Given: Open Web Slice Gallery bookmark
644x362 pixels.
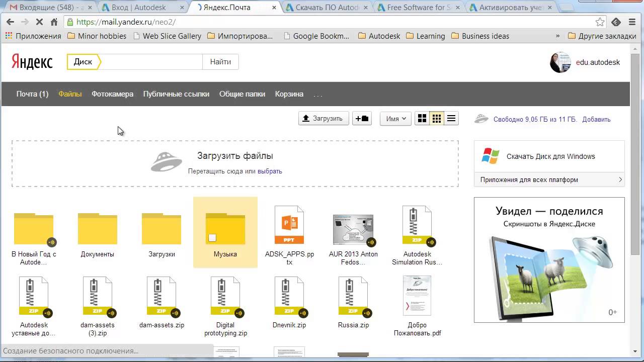Looking at the screenshot, I should [x=167, y=36].
